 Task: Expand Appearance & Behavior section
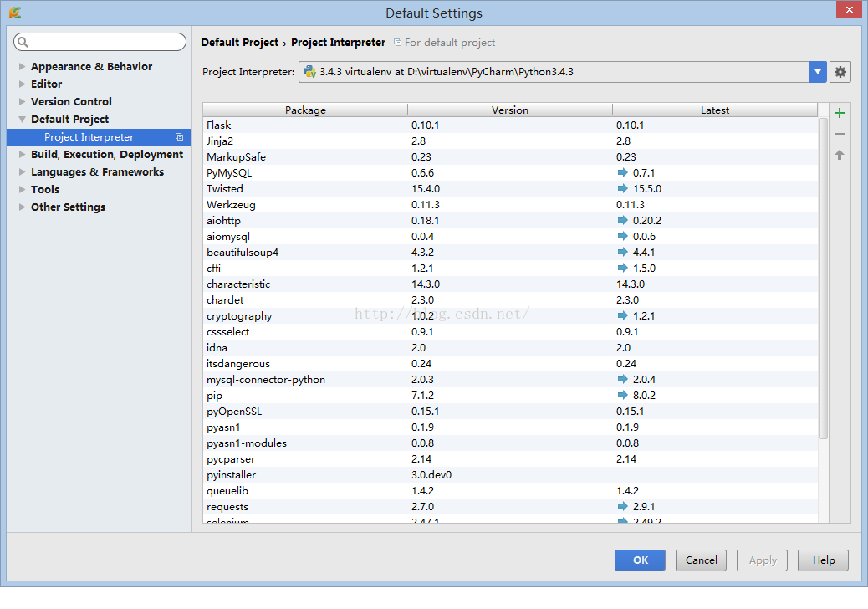coord(22,66)
